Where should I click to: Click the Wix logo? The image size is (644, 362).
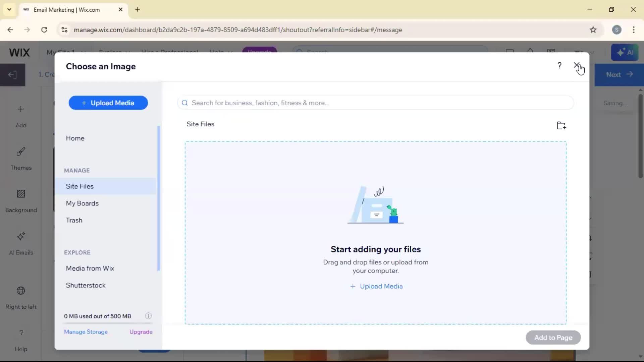click(x=19, y=53)
